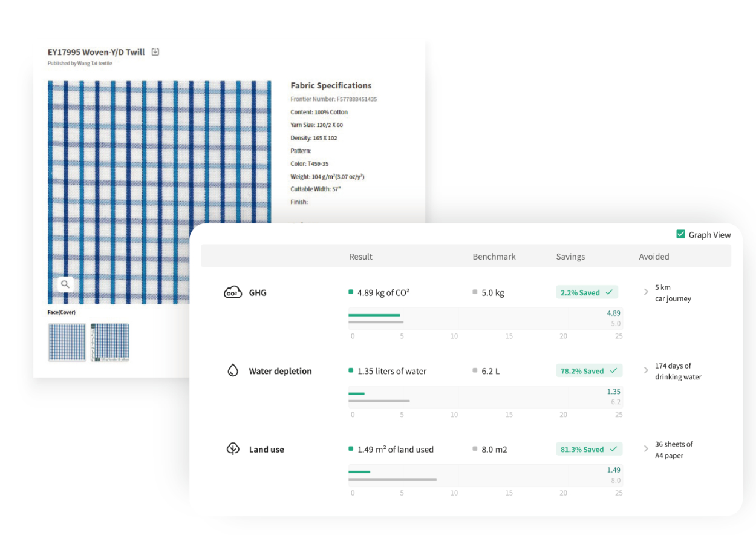Screen dimensions: 756x535
Task: Click checkmark in 78.2% Saved badge
Action: (x=613, y=371)
